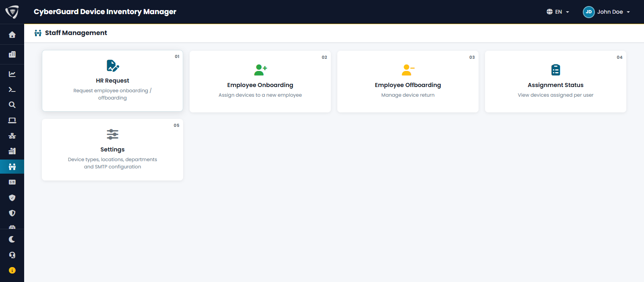Click the yellow Employee Offboarding user-minus icon
Viewport: 644px width, 282px height.
click(408, 70)
